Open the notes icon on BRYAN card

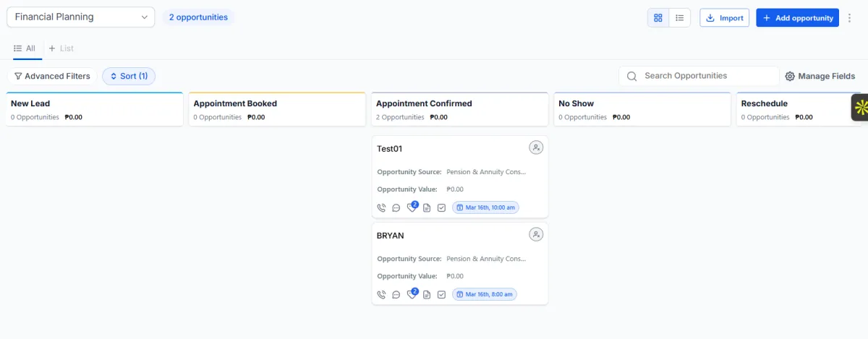point(427,295)
